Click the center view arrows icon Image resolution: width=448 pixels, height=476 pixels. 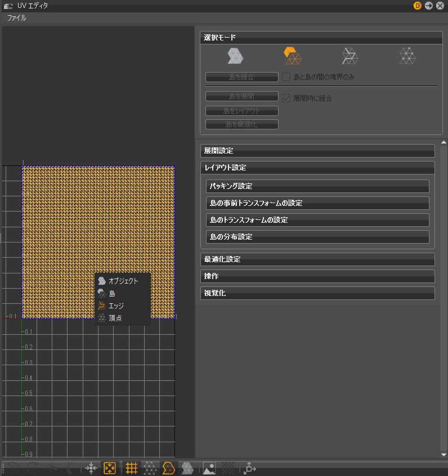91,468
